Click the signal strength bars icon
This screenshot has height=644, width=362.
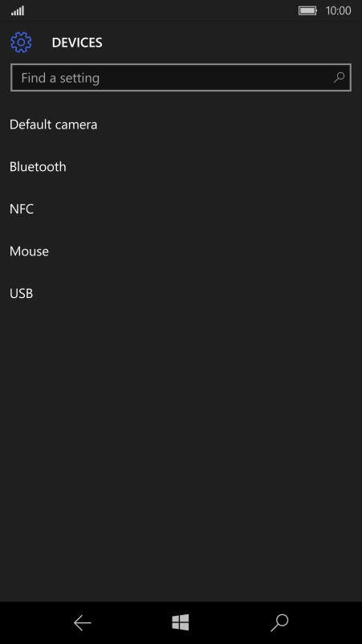(18, 10)
